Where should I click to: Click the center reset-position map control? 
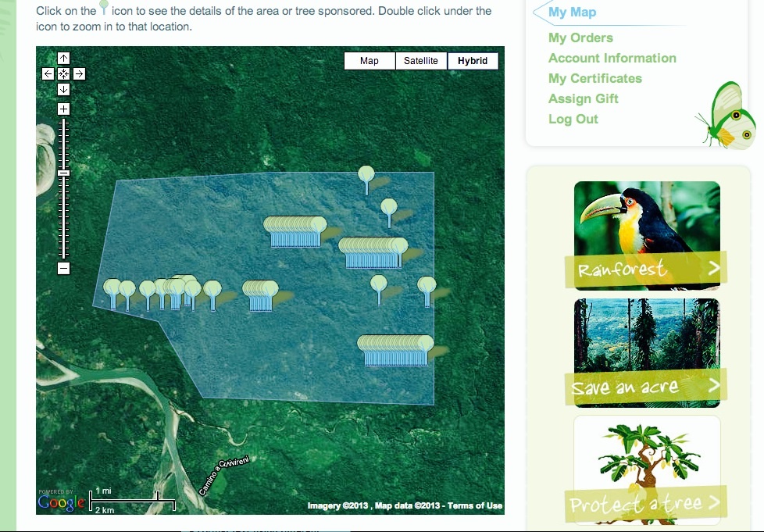pos(64,74)
